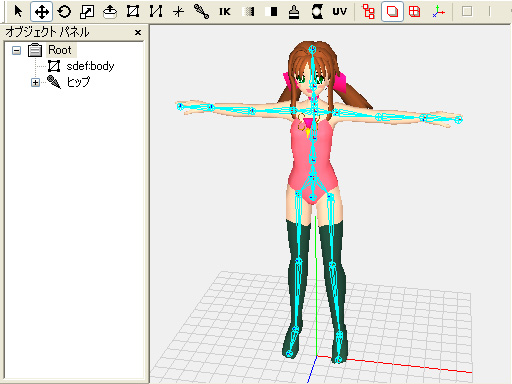Choose the rotate tool
512x384 pixels.
tap(64, 12)
